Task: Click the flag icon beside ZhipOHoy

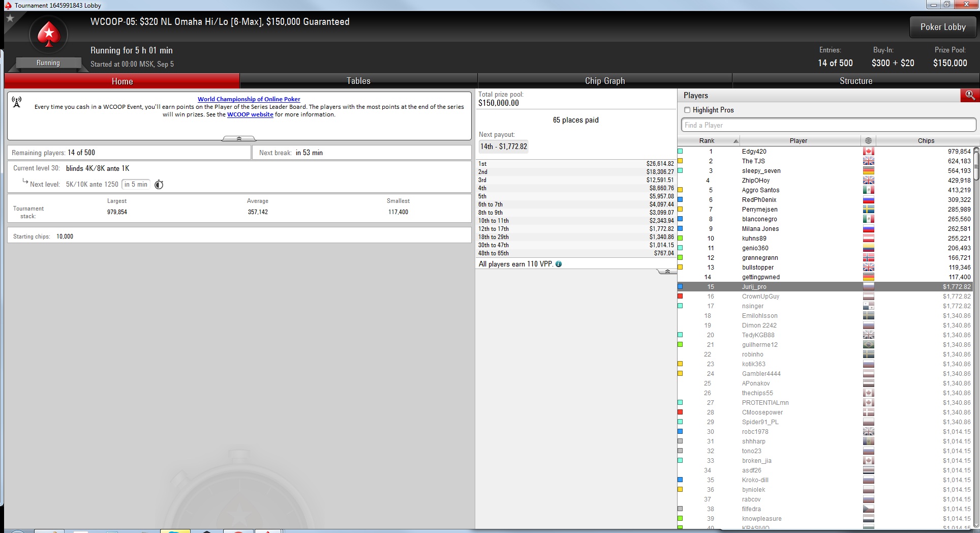Action: [x=868, y=181]
